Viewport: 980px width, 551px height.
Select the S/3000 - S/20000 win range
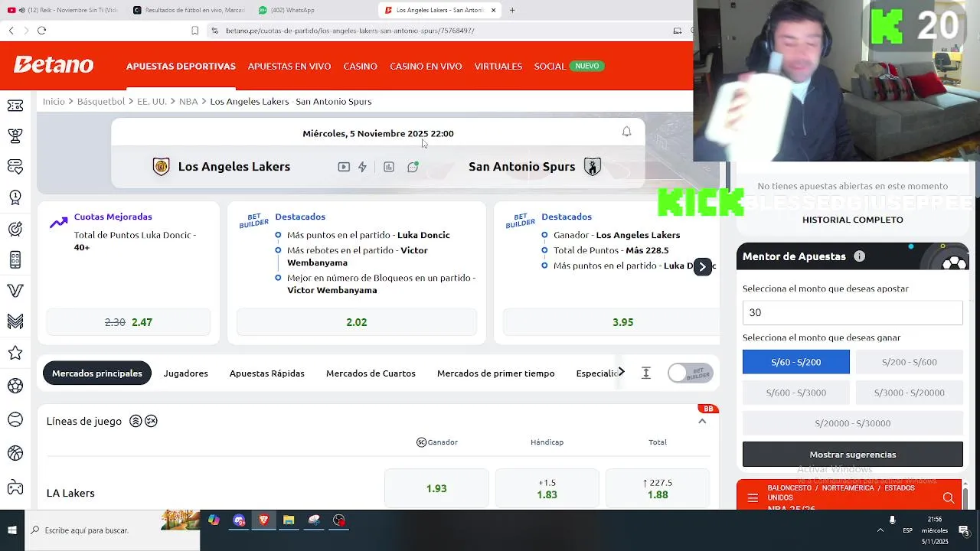(x=910, y=393)
